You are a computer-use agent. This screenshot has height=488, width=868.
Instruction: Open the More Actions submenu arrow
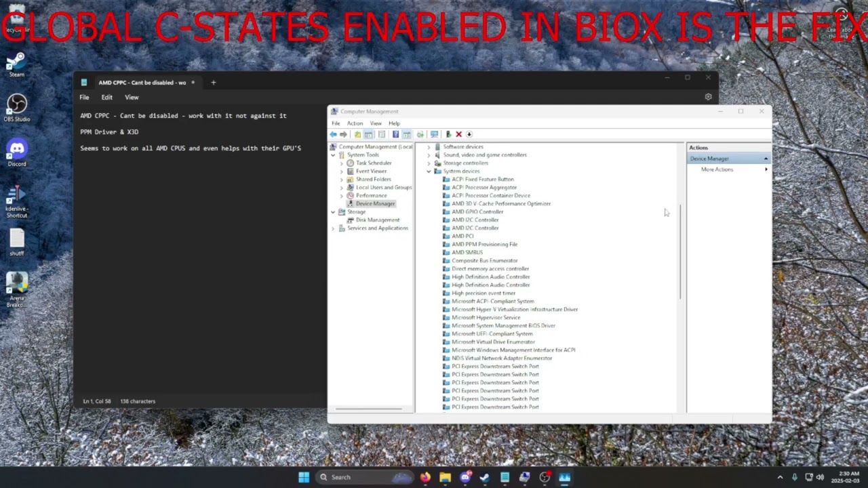pos(766,169)
